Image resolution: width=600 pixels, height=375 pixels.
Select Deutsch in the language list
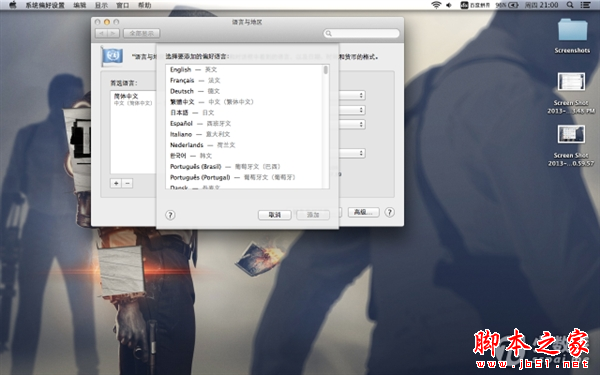(x=245, y=91)
